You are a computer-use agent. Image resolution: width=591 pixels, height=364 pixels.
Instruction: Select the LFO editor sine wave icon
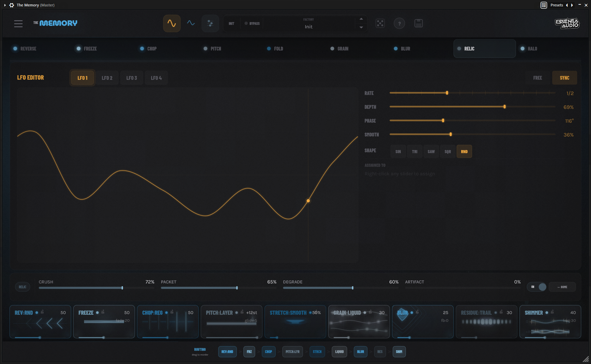click(x=172, y=23)
